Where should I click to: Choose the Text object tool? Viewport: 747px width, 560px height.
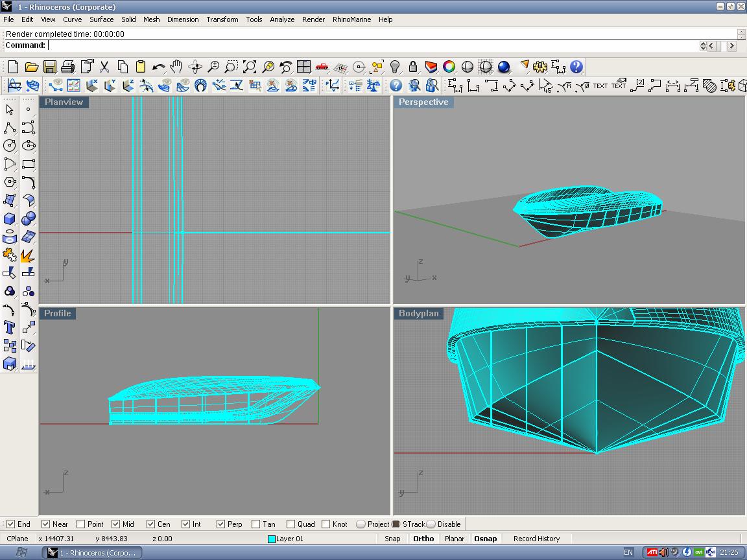[10, 327]
